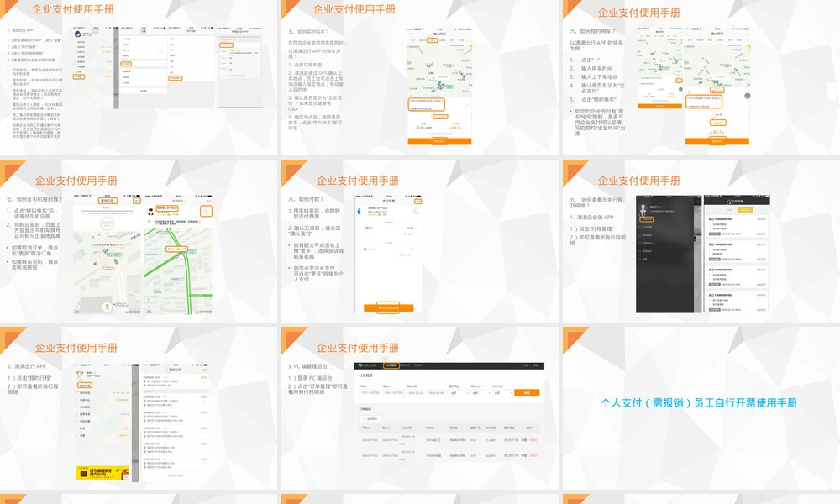The height and width of the screenshot is (504, 840).
Task: Click the dark sidebar menu screenshot in the 九 slide
Action: point(669,254)
